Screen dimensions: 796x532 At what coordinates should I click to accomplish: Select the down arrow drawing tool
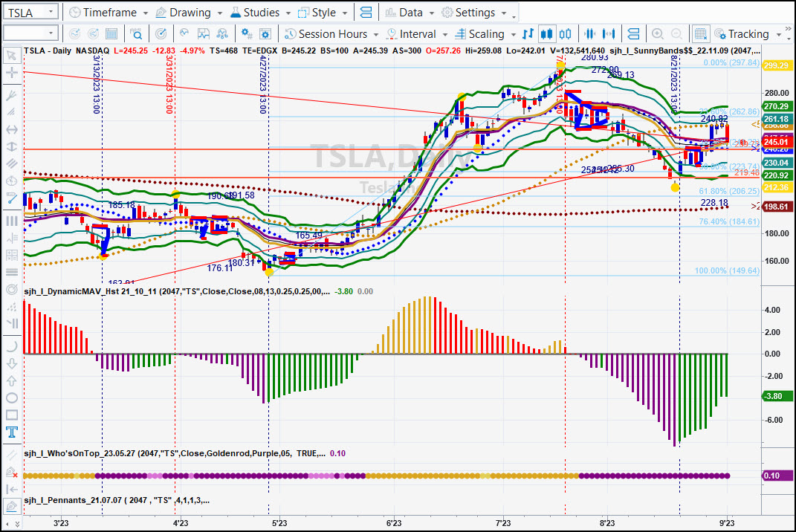(11, 363)
